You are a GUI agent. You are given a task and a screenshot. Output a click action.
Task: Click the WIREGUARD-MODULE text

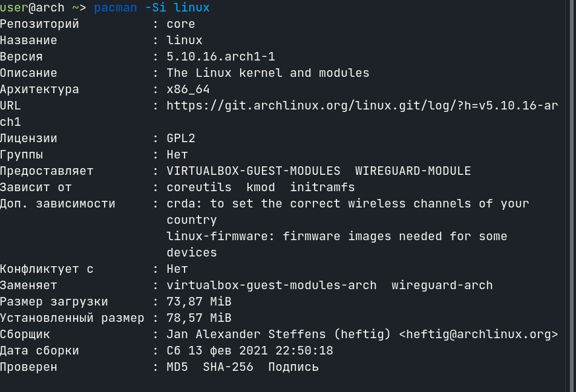click(x=413, y=171)
